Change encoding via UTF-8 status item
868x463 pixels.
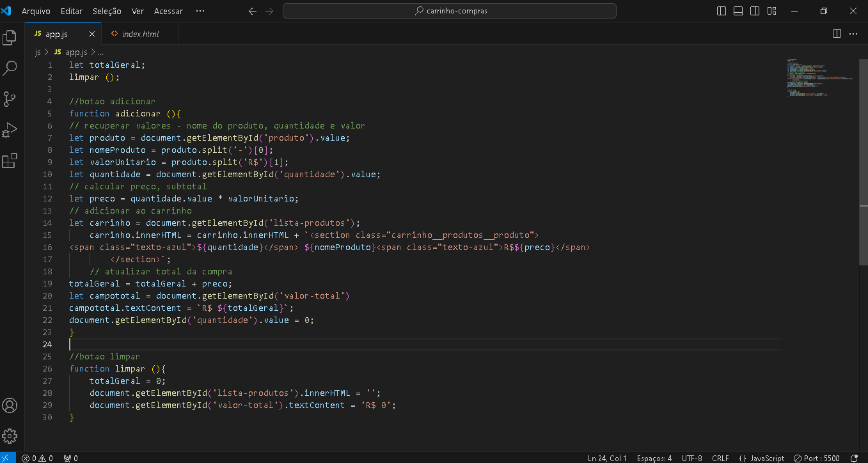tap(691, 458)
